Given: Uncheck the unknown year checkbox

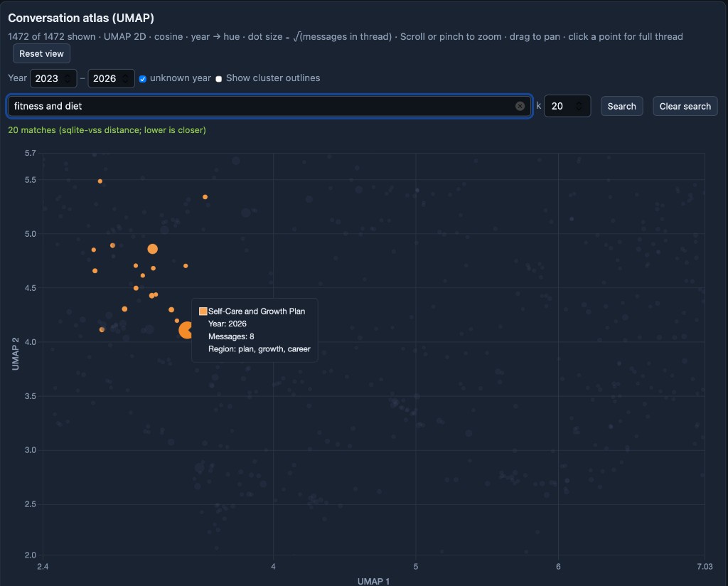Looking at the screenshot, I should [x=143, y=79].
